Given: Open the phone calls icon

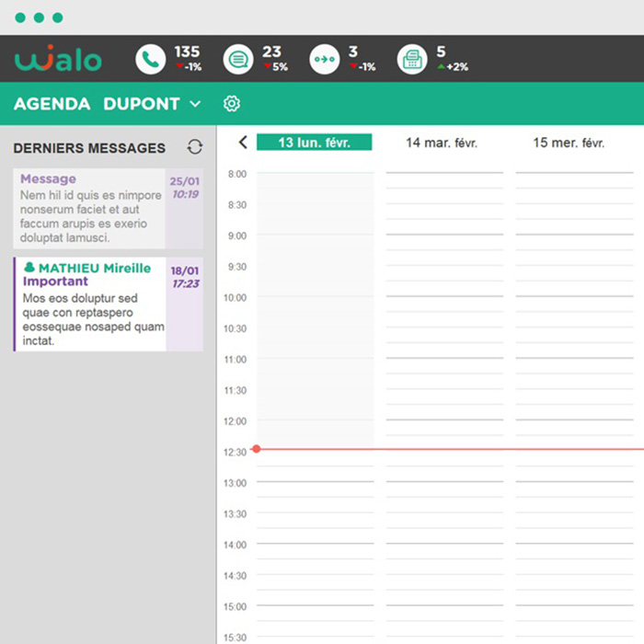Looking at the screenshot, I should point(151,59).
